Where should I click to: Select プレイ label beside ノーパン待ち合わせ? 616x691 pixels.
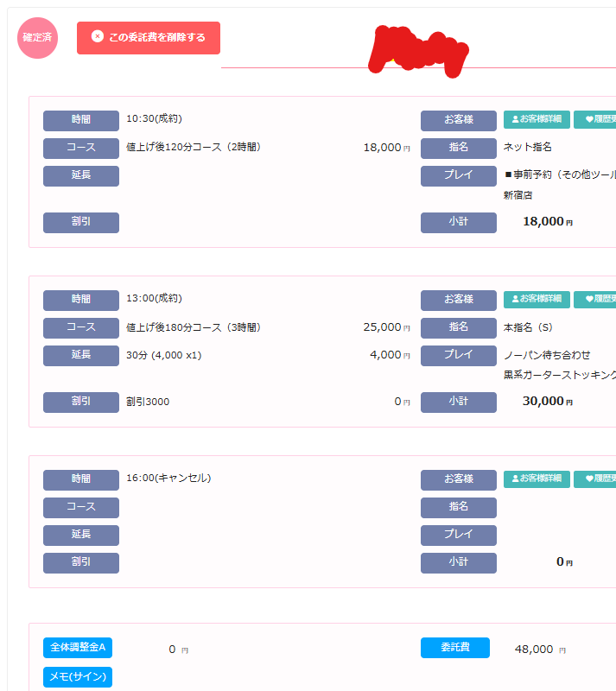pyautogui.click(x=458, y=355)
